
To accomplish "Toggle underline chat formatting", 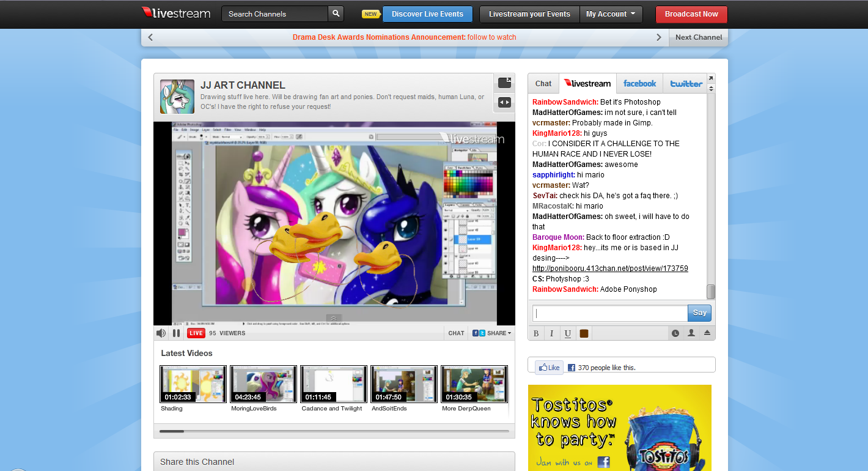I will (x=568, y=333).
